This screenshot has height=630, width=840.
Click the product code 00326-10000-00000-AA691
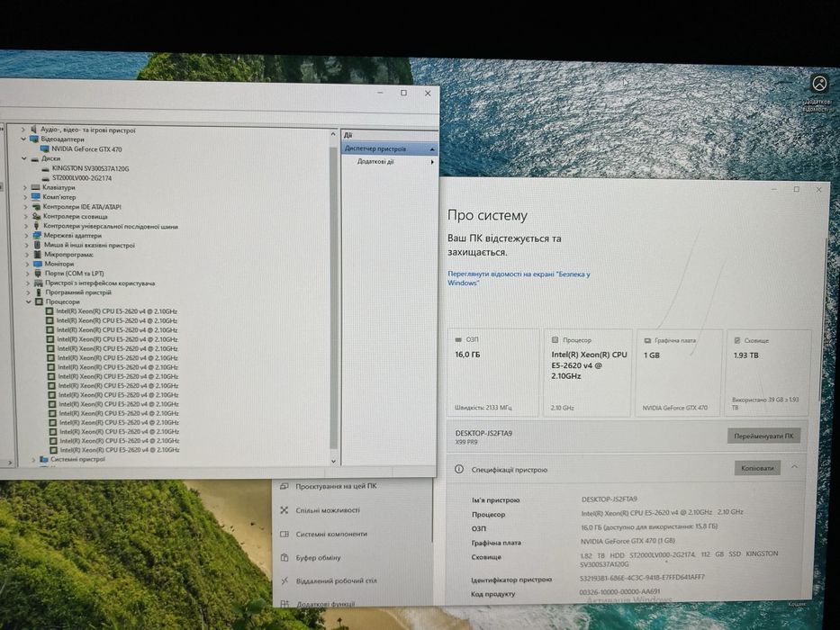point(619,592)
